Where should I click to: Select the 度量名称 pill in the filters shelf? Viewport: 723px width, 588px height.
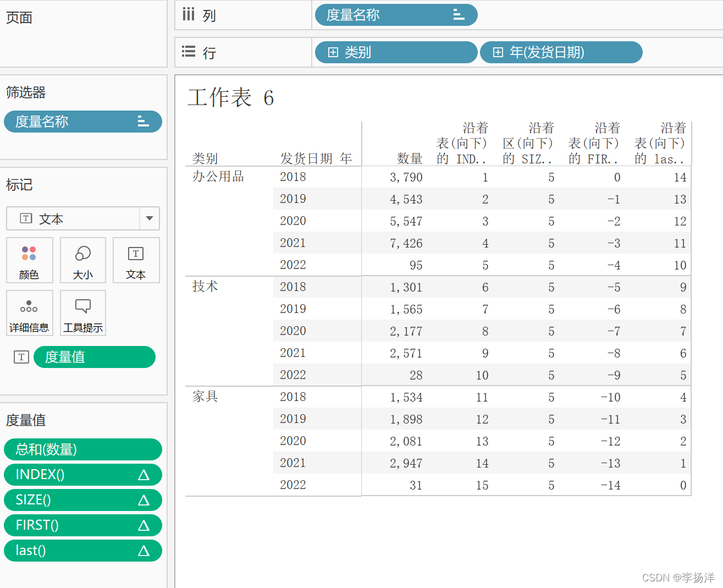pyautogui.click(x=83, y=122)
